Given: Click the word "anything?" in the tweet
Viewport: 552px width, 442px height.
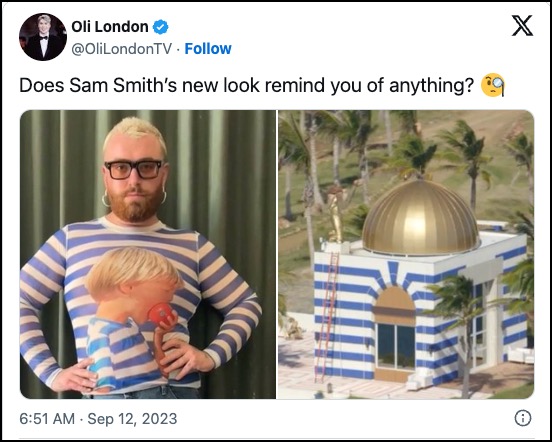Looking at the screenshot, I should point(432,86).
